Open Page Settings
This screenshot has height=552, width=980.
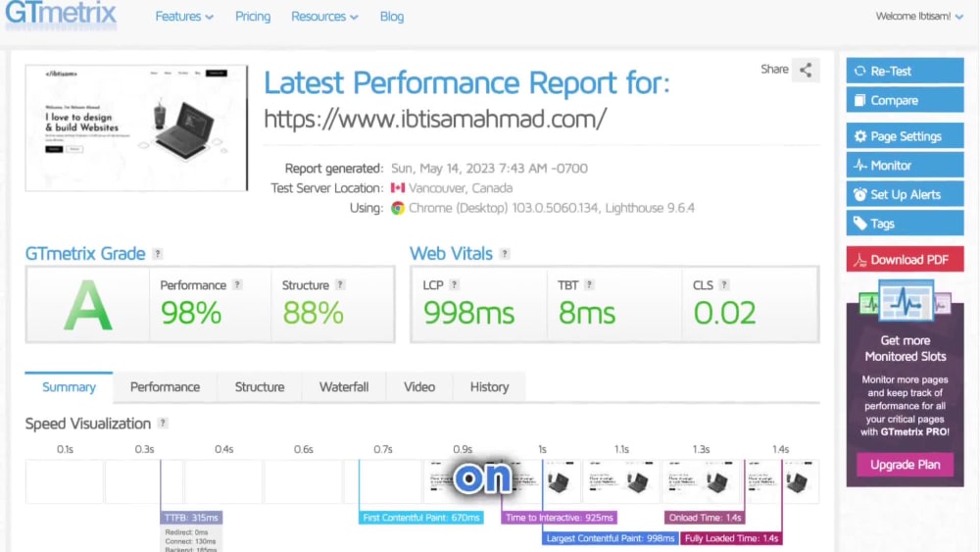click(905, 135)
